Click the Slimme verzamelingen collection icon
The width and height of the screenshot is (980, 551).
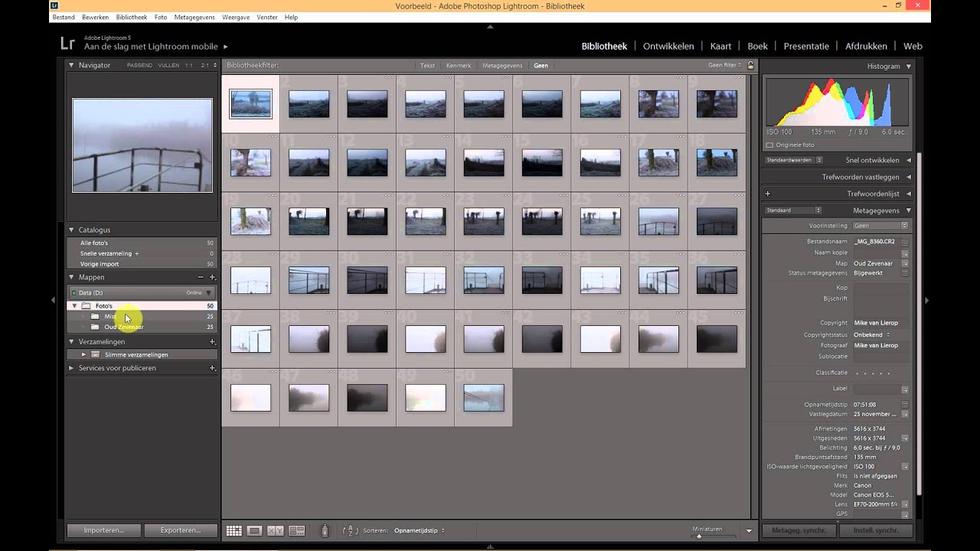coord(95,354)
